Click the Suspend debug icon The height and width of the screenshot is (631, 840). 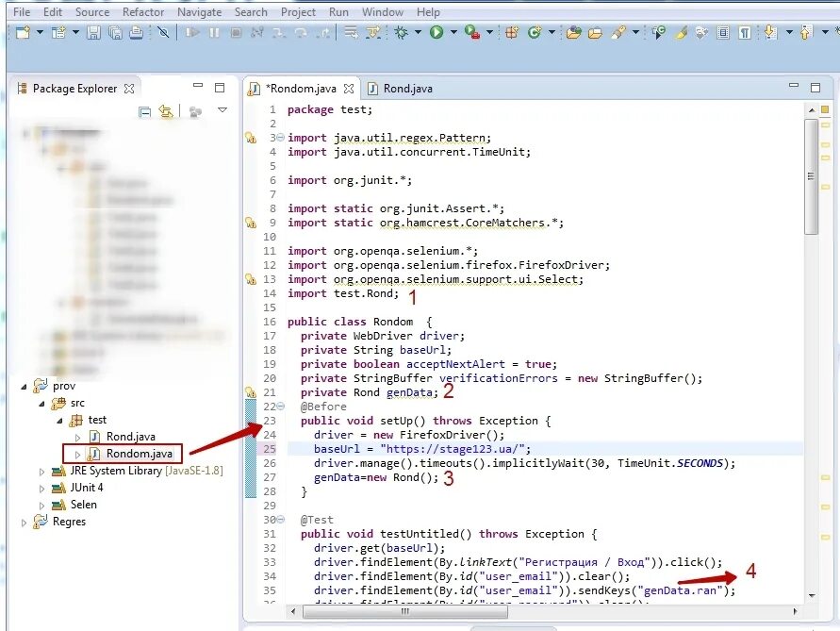tap(214, 33)
